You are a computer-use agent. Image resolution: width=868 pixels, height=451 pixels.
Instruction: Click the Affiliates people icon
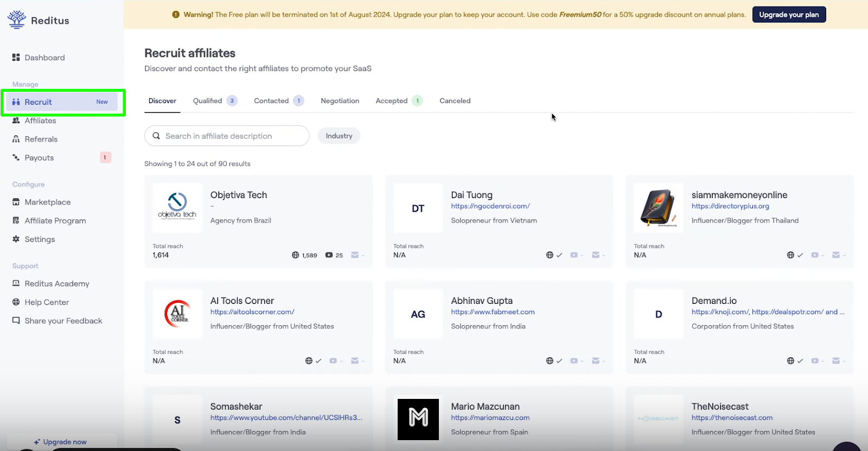[x=16, y=120]
